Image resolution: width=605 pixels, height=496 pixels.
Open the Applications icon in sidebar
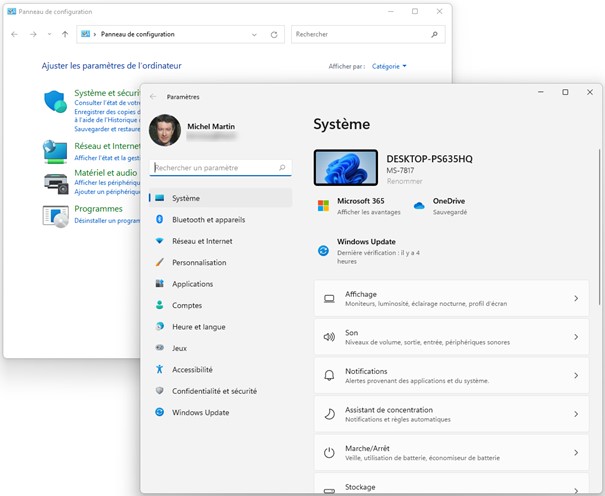[x=158, y=284]
